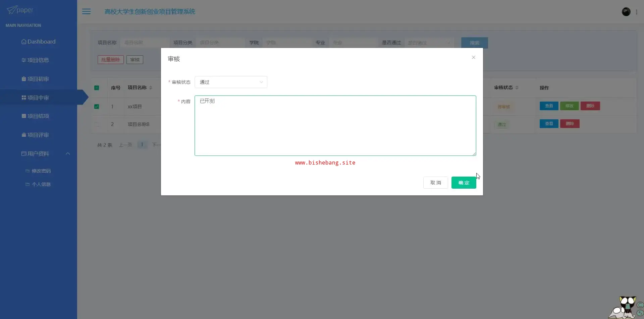Click the 项目分类 search input field
This screenshot has height=319, width=644.
pos(220,43)
